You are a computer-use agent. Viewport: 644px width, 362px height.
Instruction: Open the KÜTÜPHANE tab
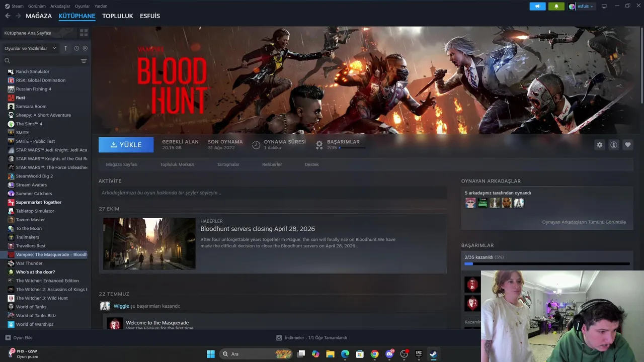click(77, 16)
